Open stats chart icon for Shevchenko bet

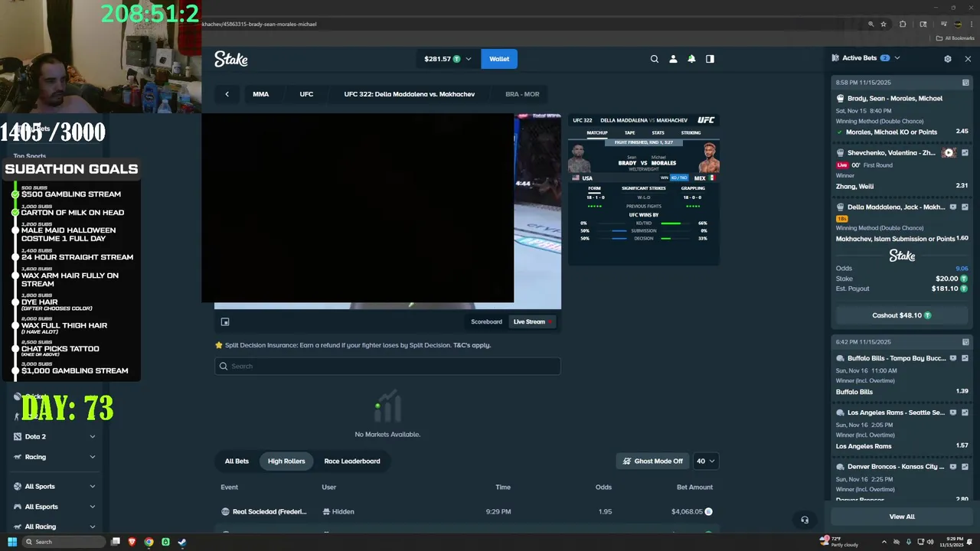pos(965,153)
